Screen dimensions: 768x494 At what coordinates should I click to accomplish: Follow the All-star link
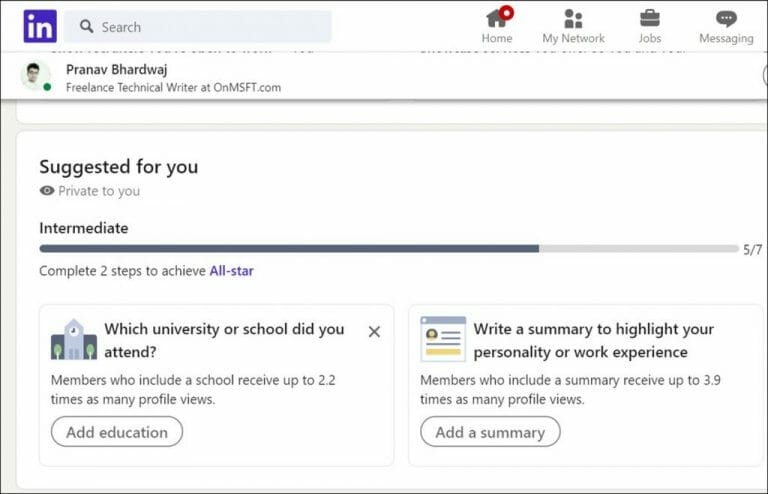231,271
